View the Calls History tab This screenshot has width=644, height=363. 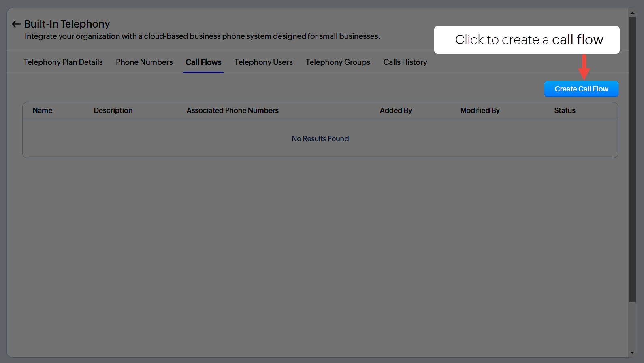click(x=405, y=62)
